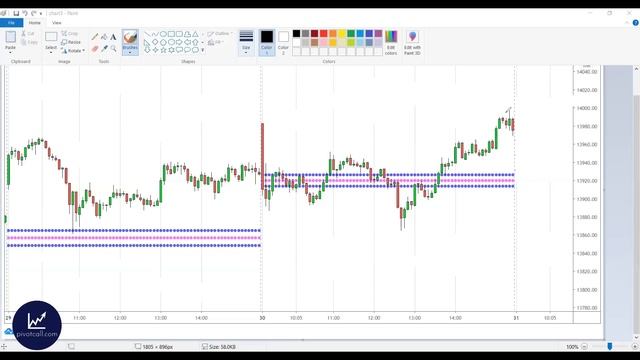
Task: Click the Crop button
Action: [70, 33]
